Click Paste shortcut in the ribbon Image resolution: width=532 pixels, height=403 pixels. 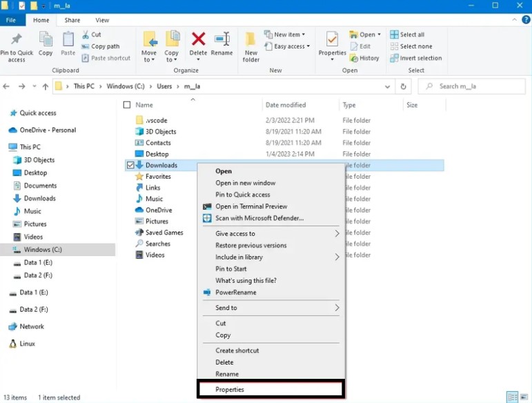[x=106, y=58]
